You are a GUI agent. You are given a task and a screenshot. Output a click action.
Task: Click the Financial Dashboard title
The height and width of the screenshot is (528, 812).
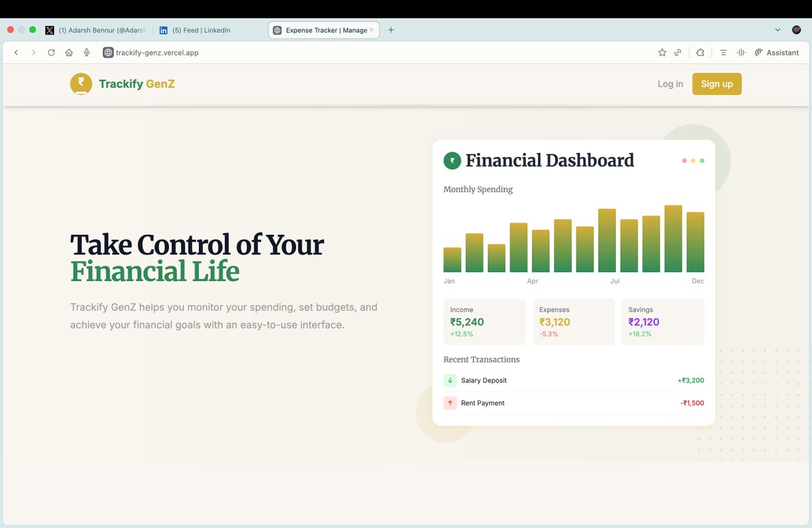coord(549,160)
